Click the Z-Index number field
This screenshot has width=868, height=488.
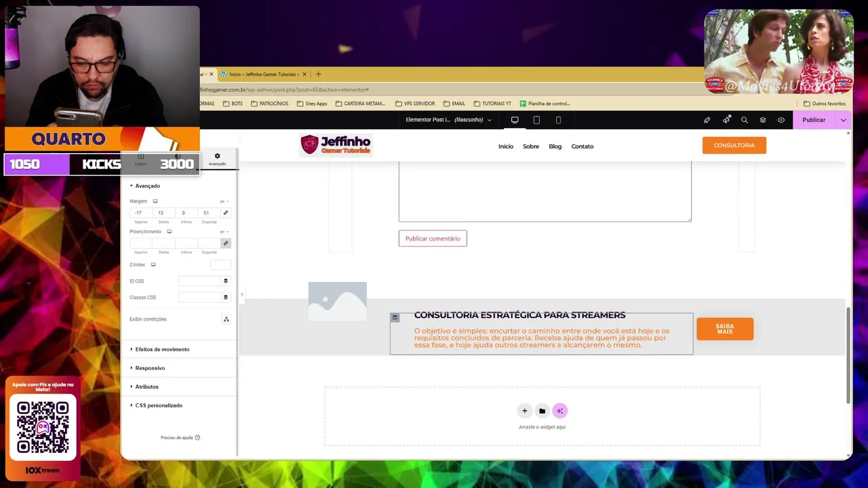(220, 265)
